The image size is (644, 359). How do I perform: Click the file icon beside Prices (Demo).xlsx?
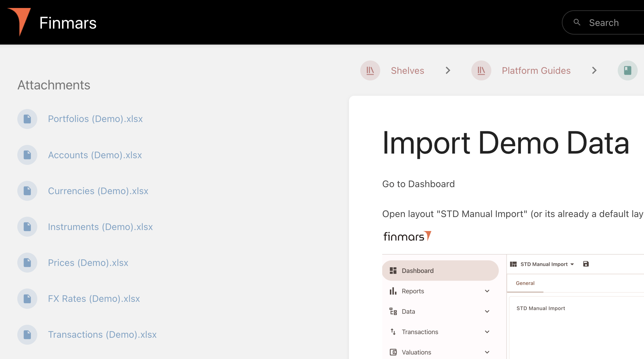tap(27, 263)
